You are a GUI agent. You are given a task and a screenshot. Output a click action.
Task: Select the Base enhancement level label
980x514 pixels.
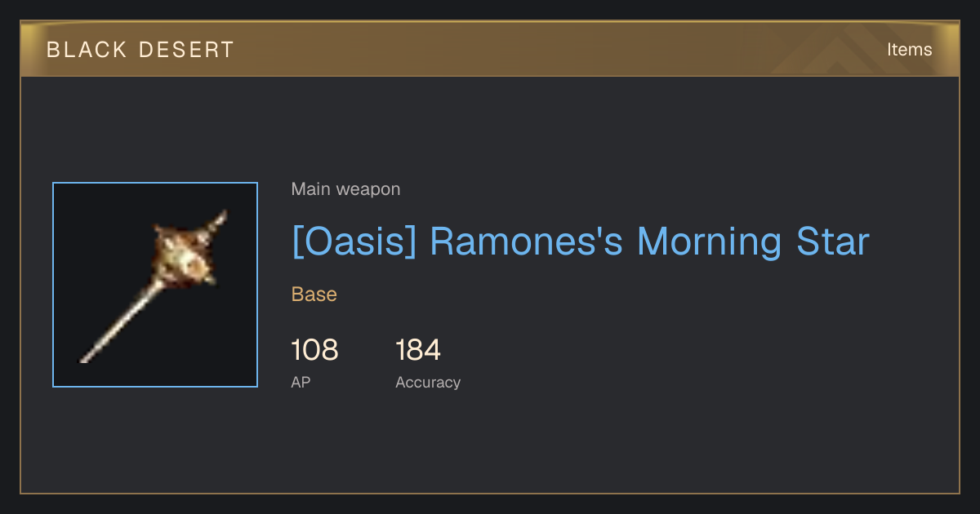click(314, 295)
